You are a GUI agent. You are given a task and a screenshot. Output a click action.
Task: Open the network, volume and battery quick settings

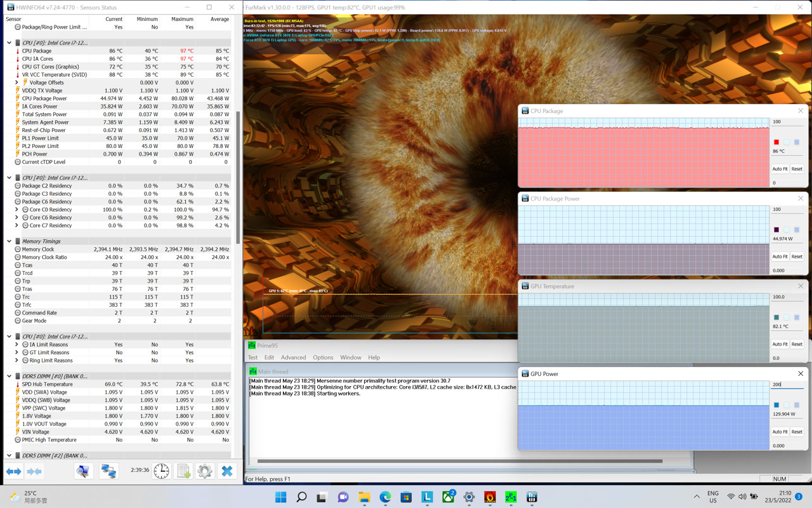[742, 497]
